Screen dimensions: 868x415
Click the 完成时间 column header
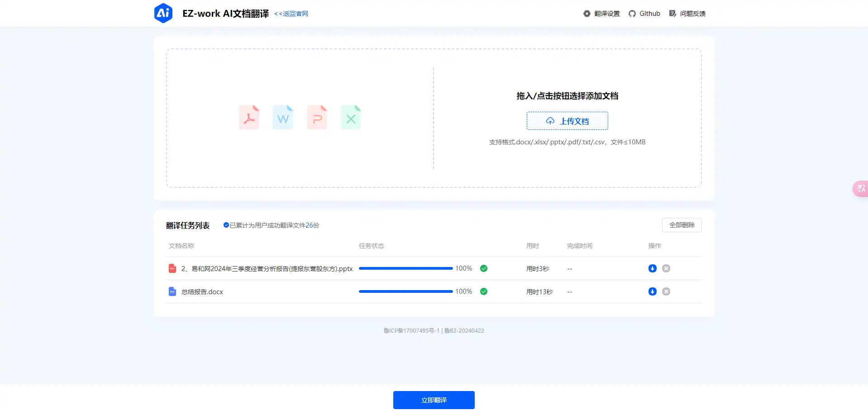point(580,246)
